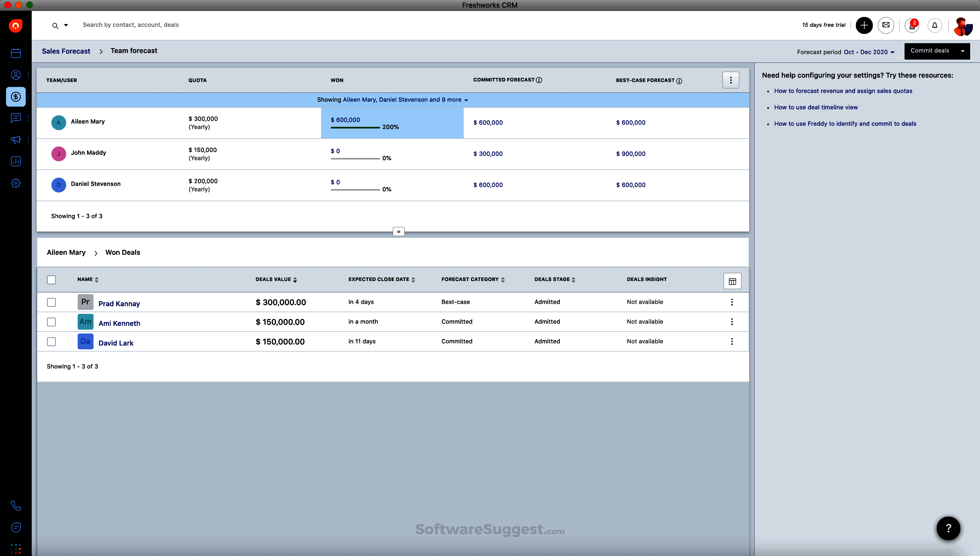Viewport: 980px width, 556px height.
Task: Check the row checkbox for David Lark
Action: point(51,341)
